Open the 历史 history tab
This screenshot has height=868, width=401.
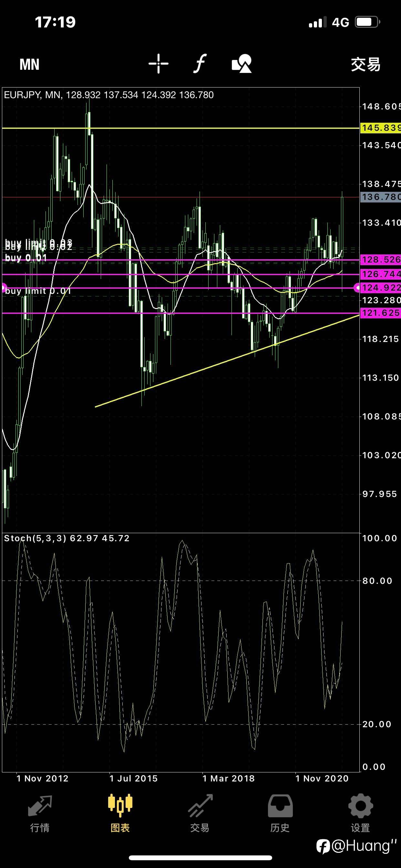click(280, 813)
